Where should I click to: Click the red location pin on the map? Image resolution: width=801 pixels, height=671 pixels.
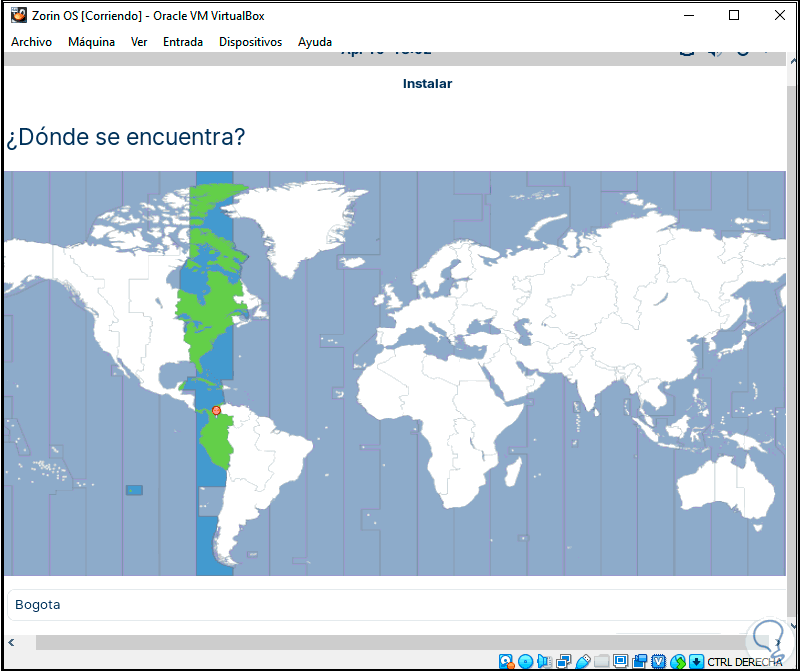pos(216,412)
